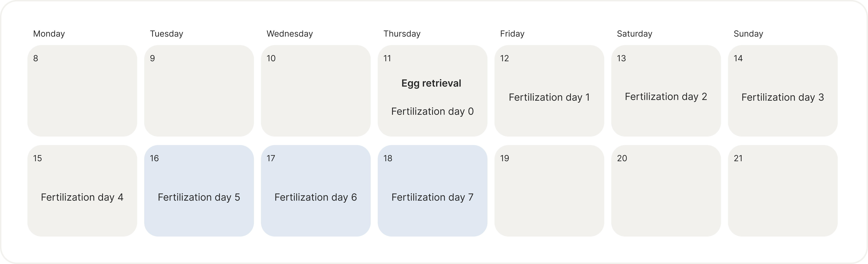Click the highlighted Fertilization day 5 cell
The image size is (868, 264).
[x=199, y=191]
